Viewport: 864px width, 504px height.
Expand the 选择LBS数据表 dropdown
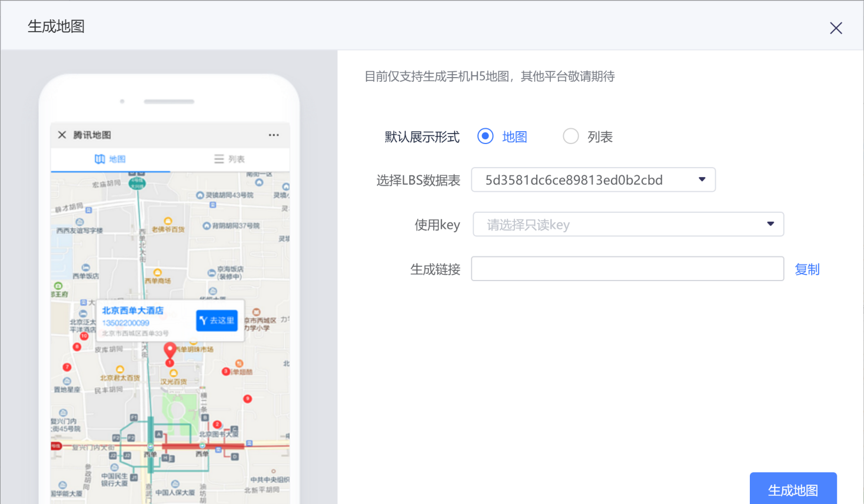click(593, 180)
